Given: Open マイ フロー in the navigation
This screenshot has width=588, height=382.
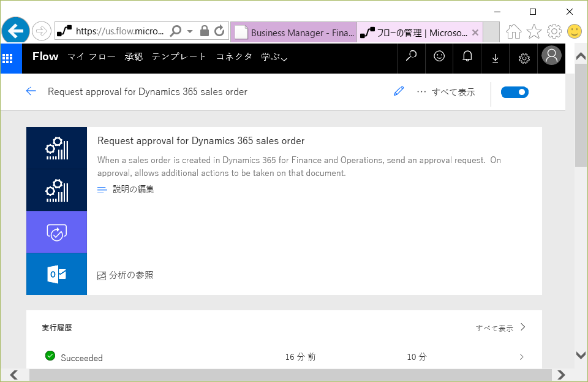Looking at the screenshot, I should 91,56.
